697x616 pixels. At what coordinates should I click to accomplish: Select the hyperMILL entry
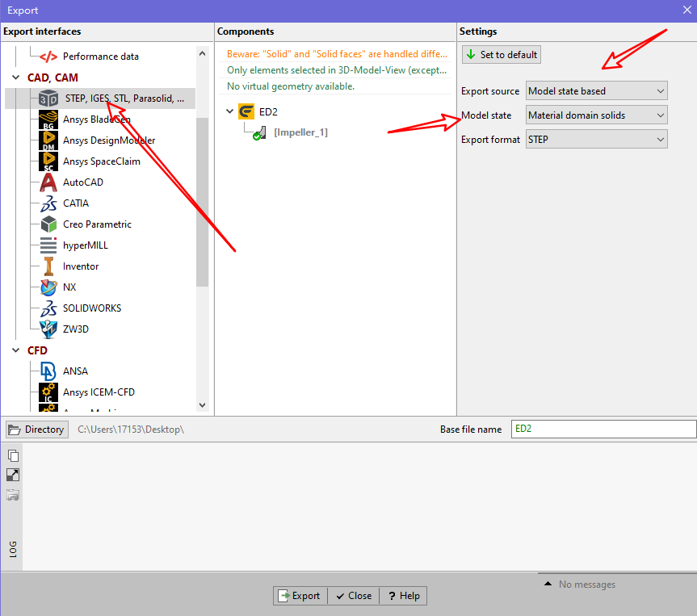(x=86, y=245)
